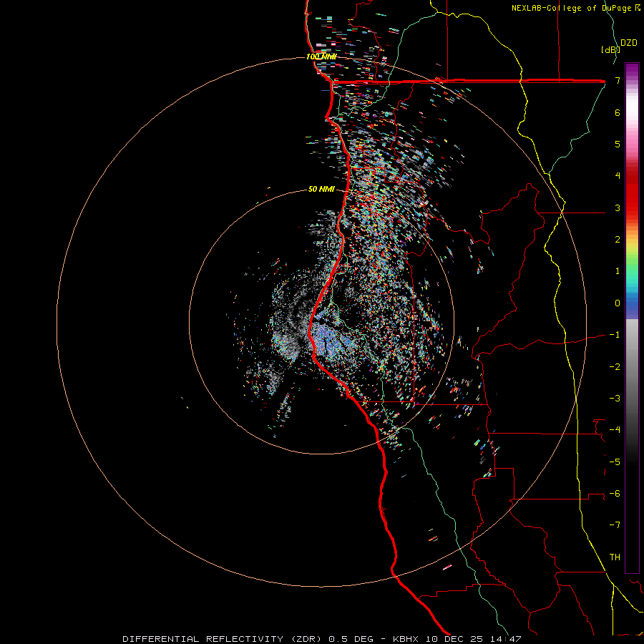Click the [dB] units label
This screenshot has height=644, width=644.
tap(610, 49)
